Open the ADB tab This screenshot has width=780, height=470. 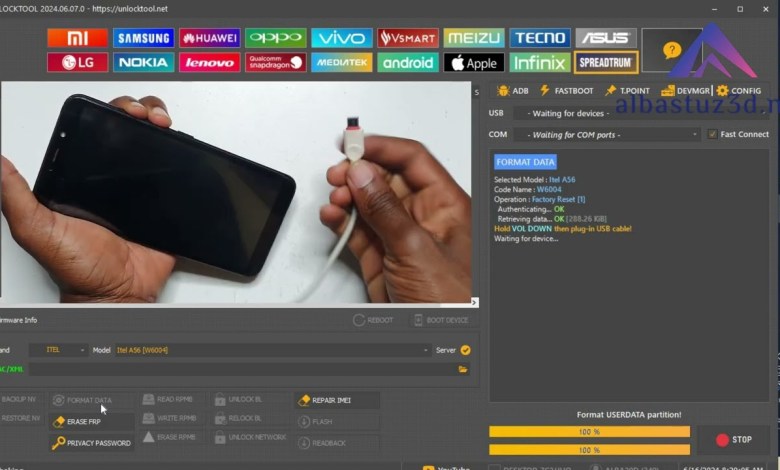click(x=513, y=91)
